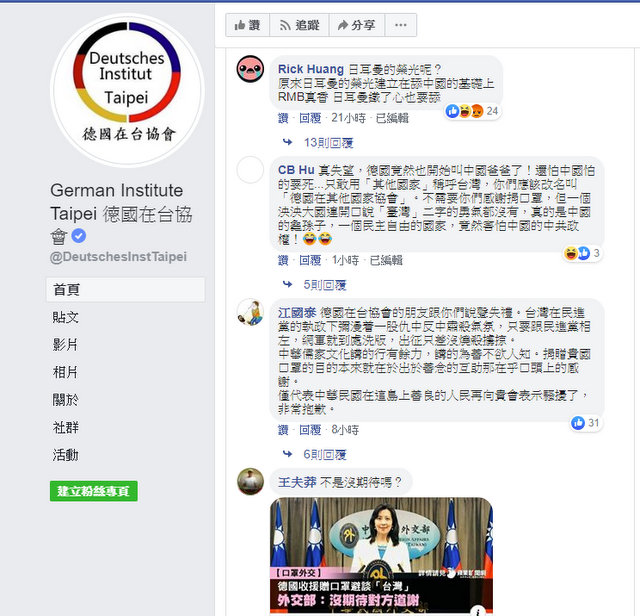Open the three-dots more options menu
This screenshot has width=640, height=616.
coord(401,25)
